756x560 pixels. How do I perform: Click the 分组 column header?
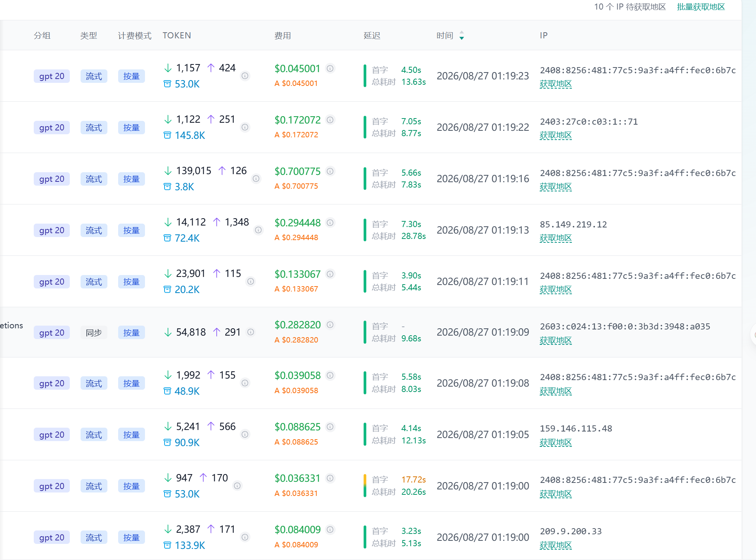coord(42,36)
